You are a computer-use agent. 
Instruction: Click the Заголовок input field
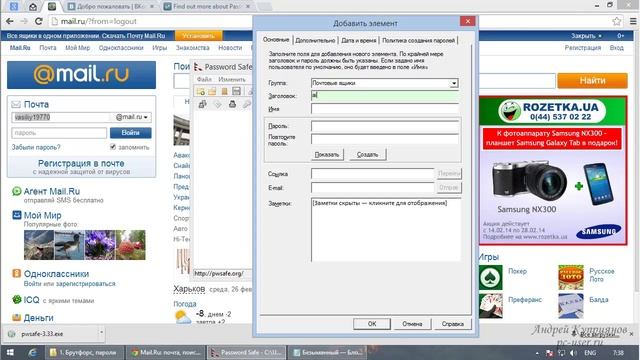point(384,96)
